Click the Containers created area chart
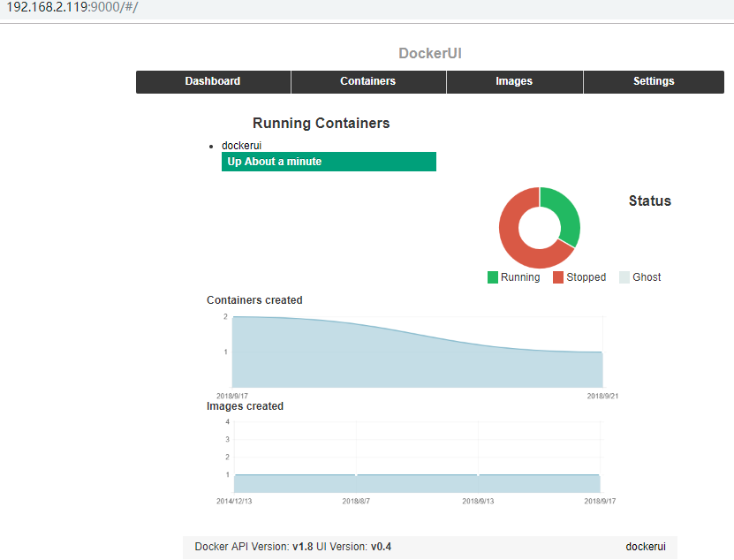 click(417, 352)
